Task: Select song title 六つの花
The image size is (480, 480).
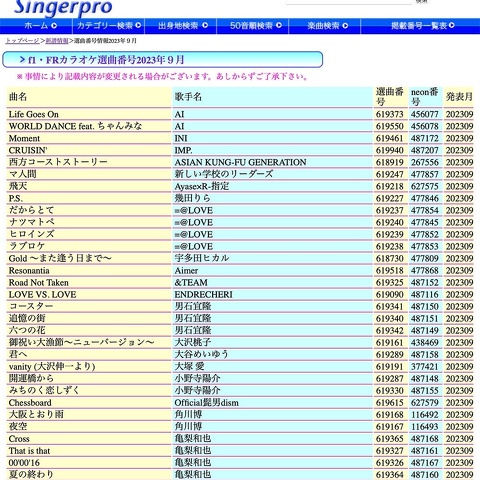Action: [x=27, y=330]
